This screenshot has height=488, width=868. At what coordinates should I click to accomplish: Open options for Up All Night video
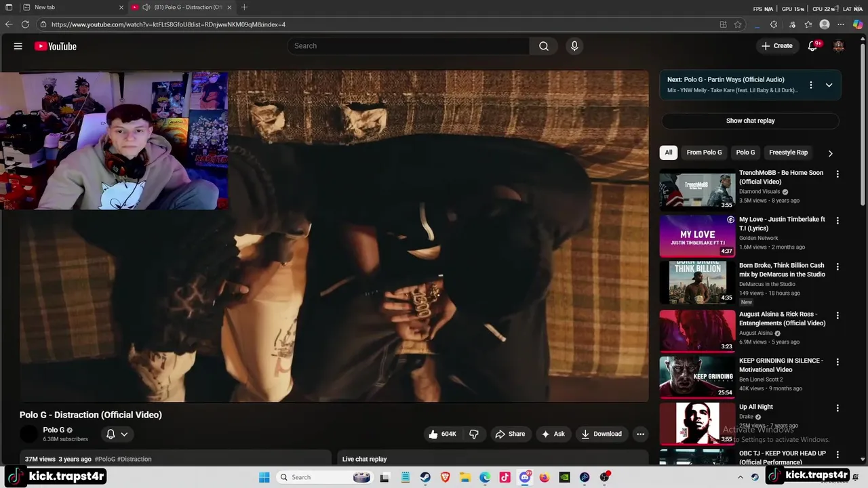point(837,408)
